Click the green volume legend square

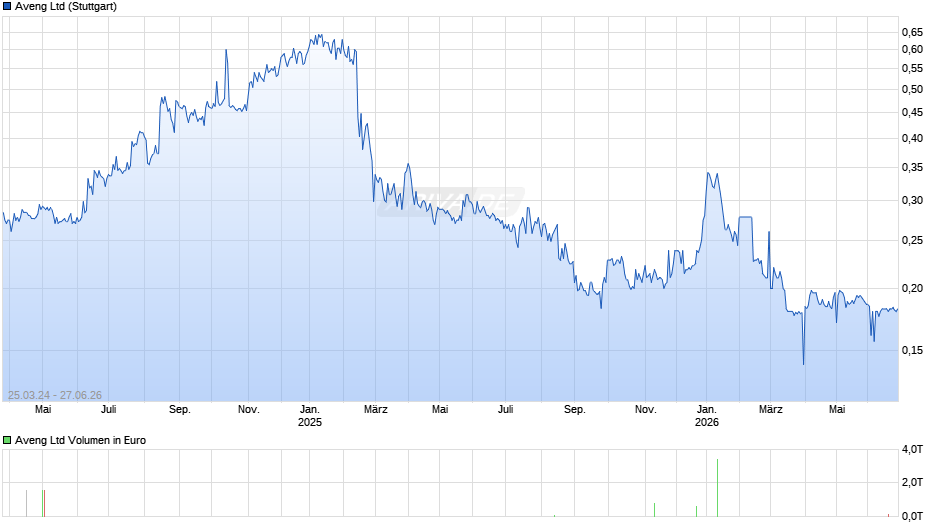[x=7, y=440]
